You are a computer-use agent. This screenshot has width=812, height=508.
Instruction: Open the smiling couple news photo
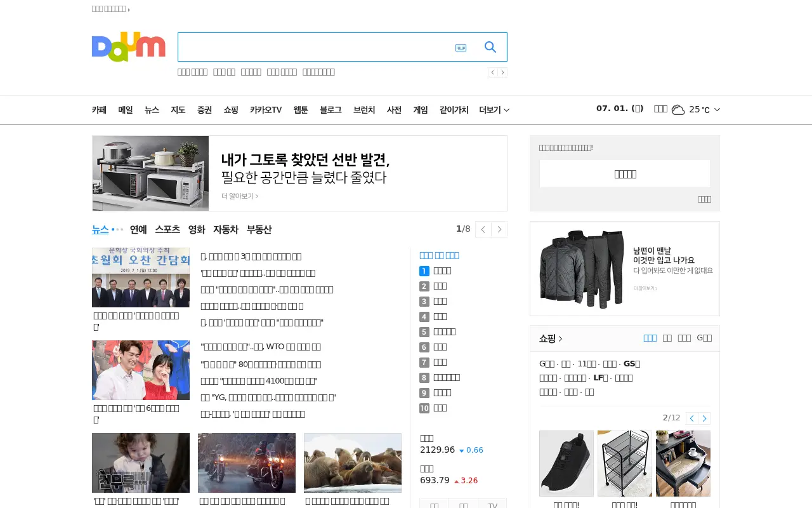[x=141, y=370]
